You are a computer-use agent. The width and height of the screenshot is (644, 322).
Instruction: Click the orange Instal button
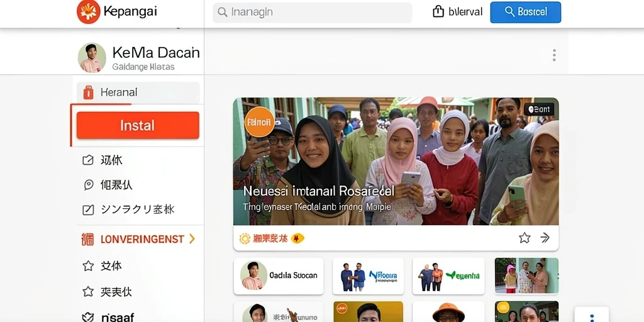(138, 125)
